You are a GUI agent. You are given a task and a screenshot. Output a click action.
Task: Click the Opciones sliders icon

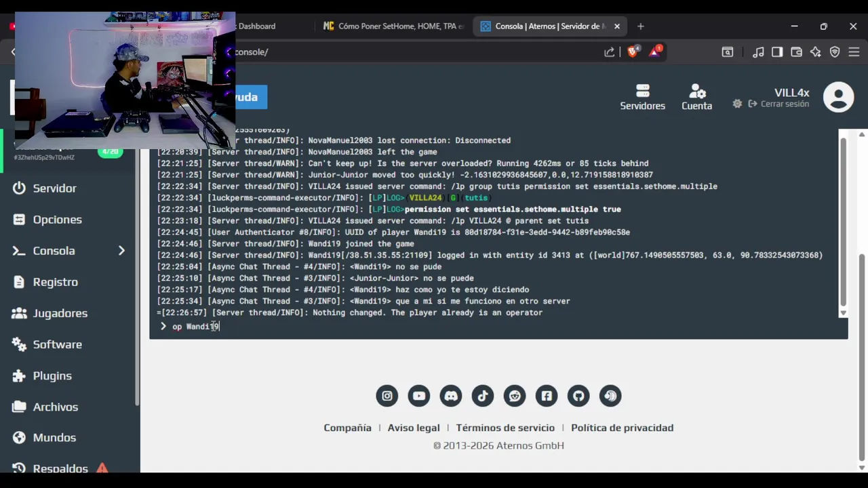(19, 220)
